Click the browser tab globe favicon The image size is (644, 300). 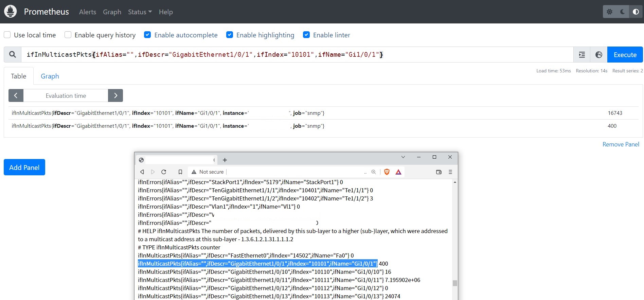141,160
